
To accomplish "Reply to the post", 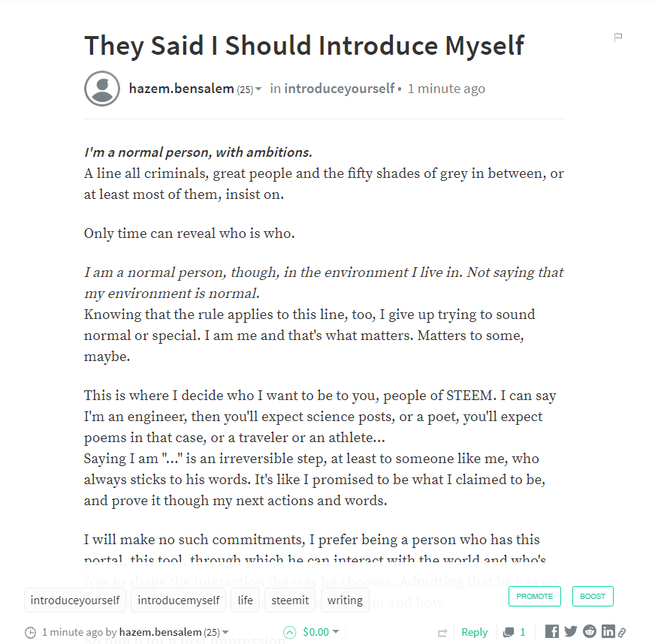I will tap(474, 632).
